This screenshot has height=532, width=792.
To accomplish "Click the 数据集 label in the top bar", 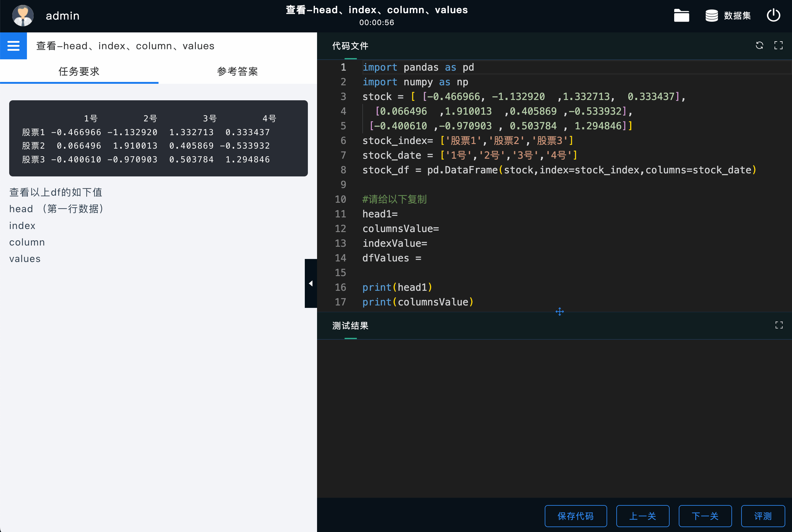I will (x=737, y=16).
